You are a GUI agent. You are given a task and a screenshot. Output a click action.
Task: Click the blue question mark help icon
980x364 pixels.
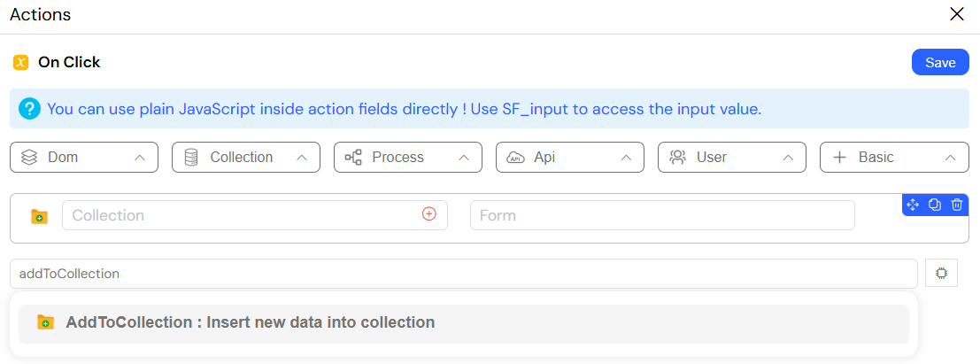point(28,109)
